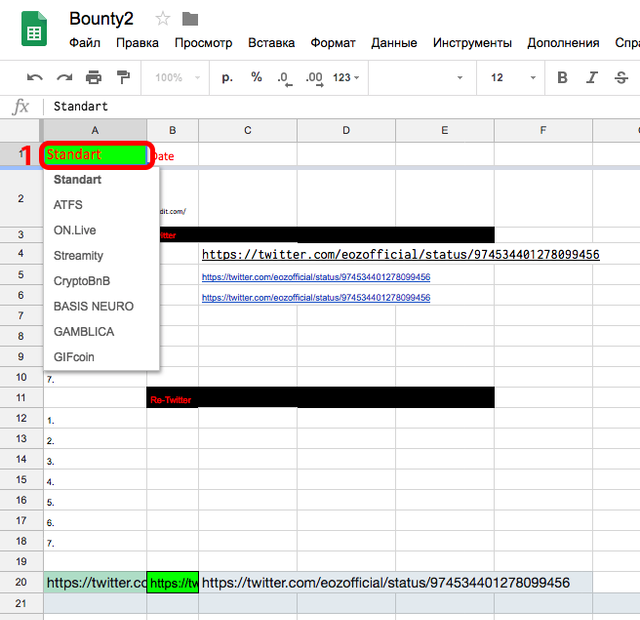Select cell A18 containing 7.
The width and height of the screenshot is (640, 620).
(x=95, y=541)
